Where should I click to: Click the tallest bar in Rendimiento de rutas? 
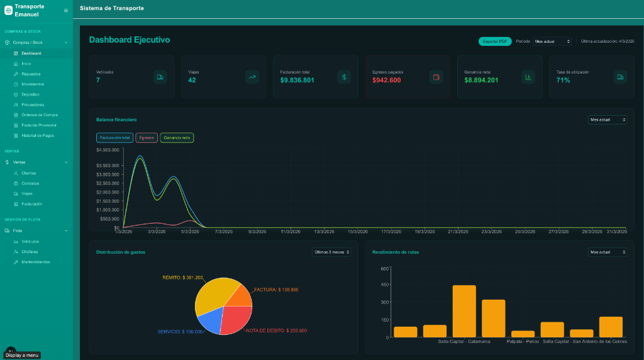pos(464,311)
